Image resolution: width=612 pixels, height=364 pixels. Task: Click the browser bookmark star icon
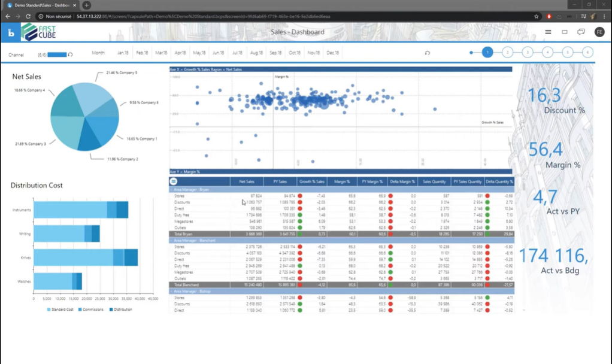536,17
